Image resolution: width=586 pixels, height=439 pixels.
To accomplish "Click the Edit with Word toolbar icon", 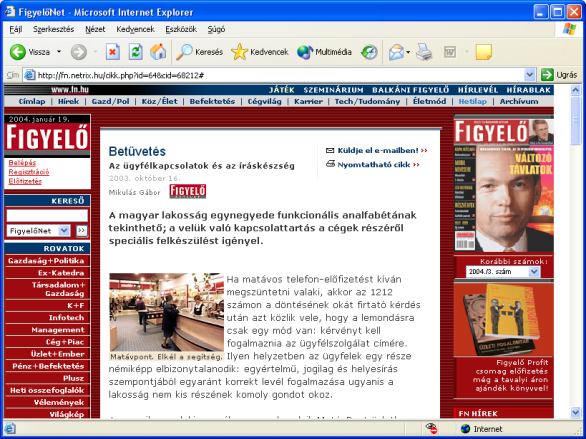I will (450, 52).
